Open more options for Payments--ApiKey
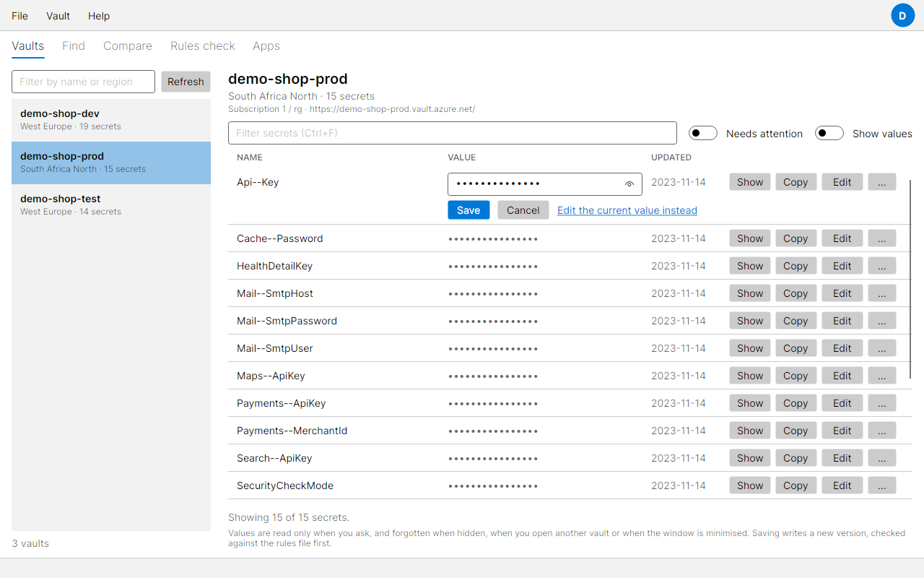This screenshot has height=578, width=924. coord(882,403)
